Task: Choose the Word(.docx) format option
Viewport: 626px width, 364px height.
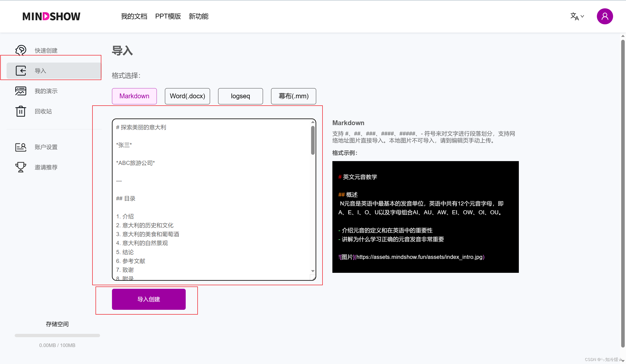Action: point(187,96)
